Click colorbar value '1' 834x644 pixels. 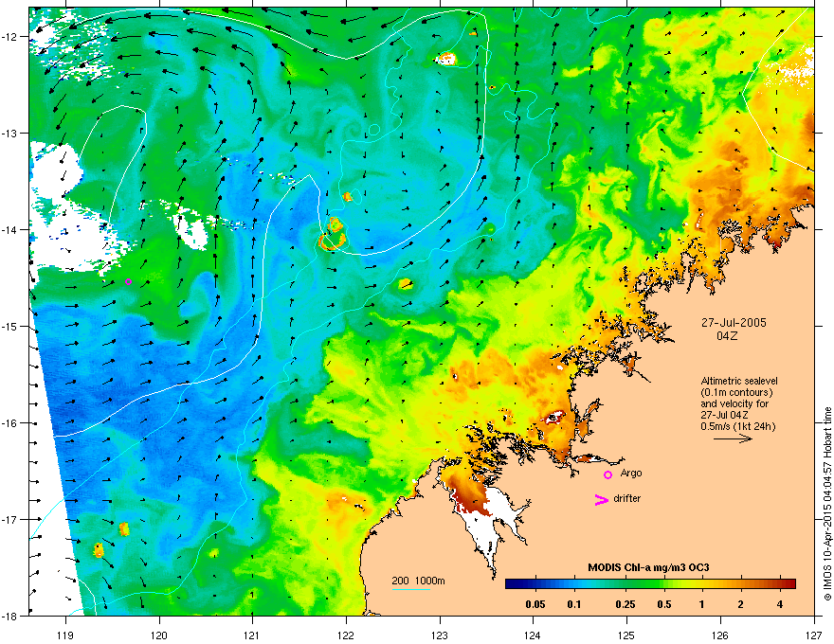tap(702, 604)
